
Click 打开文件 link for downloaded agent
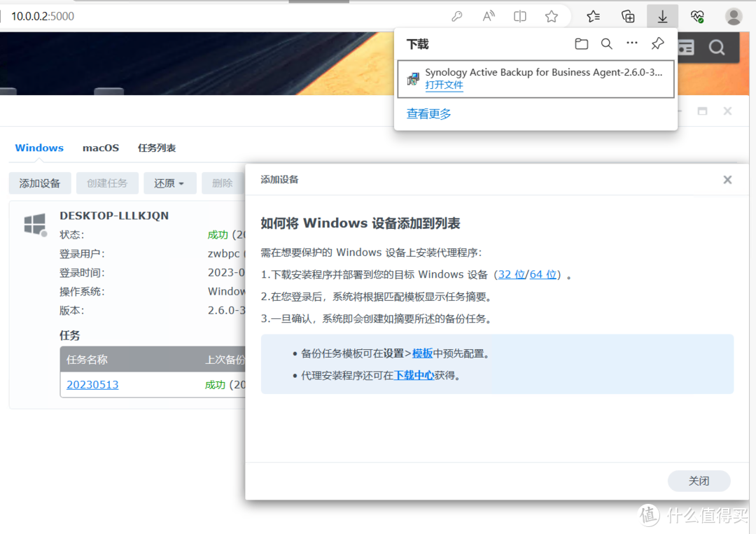[x=444, y=85]
